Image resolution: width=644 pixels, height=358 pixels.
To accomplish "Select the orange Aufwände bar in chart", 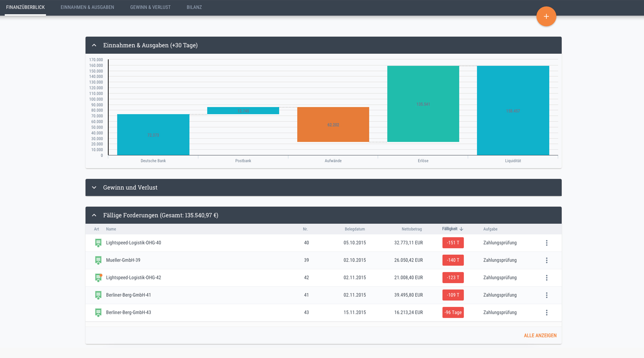I will tap(333, 124).
